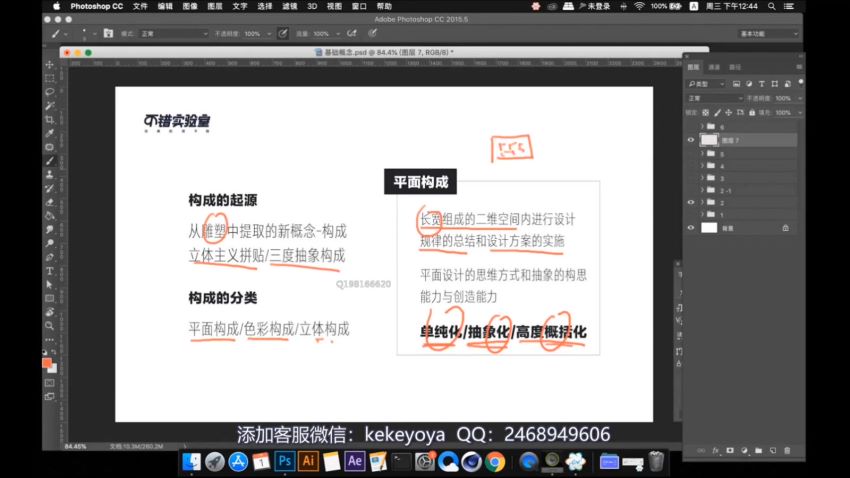The image size is (850, 478).
Task: Select the Rectangle shape tool
Action: click(49, 299)
